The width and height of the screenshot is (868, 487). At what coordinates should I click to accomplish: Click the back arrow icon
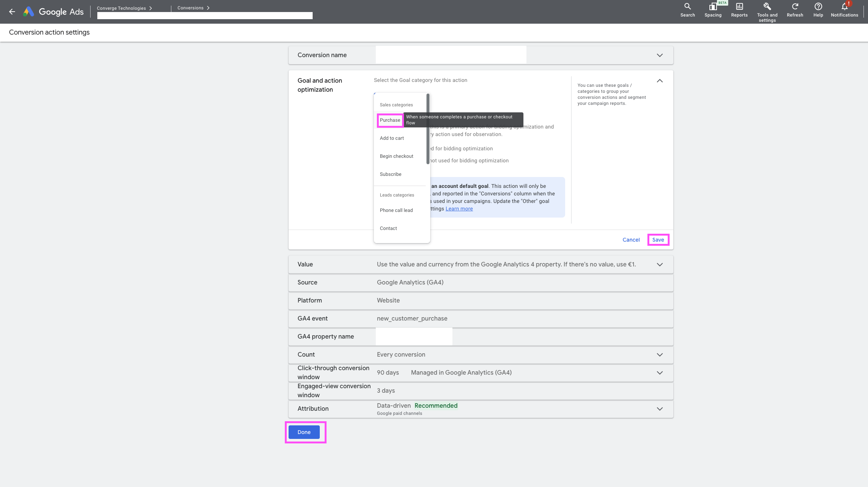12,12
